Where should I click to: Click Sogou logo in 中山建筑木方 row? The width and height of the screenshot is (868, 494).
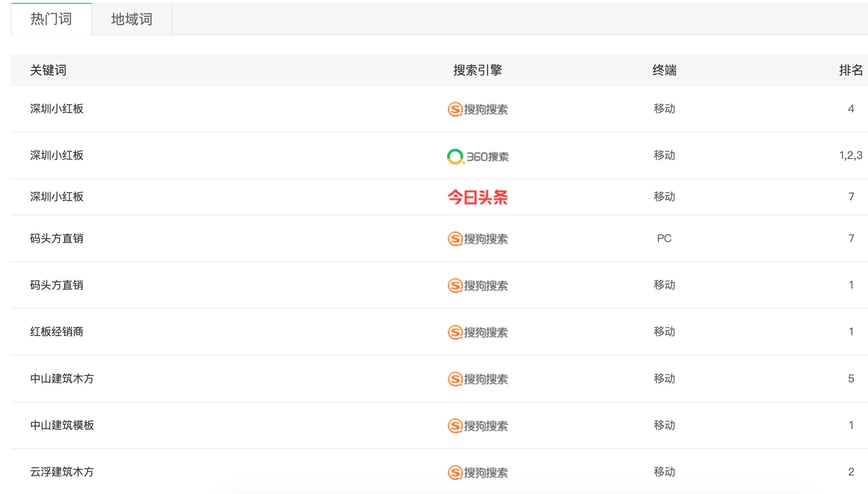[x=478, y=379]
